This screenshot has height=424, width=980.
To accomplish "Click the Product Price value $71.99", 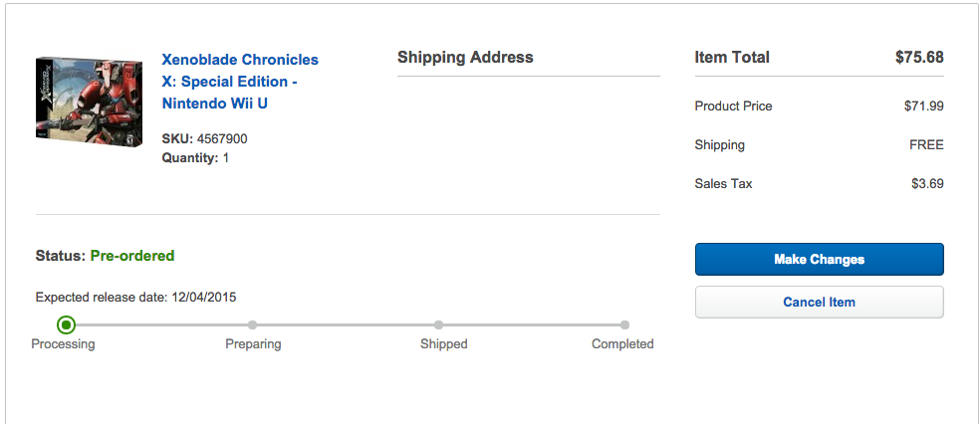I will [924, 106].
